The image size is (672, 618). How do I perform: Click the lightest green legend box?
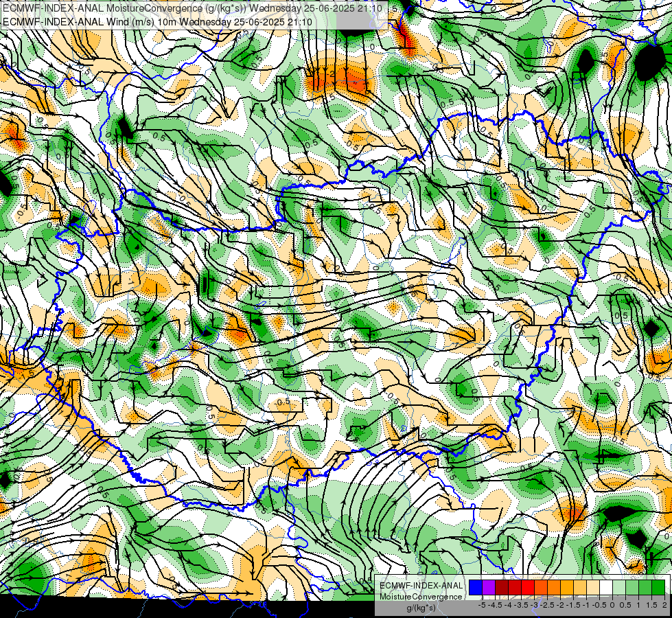(x=619, y=587)
